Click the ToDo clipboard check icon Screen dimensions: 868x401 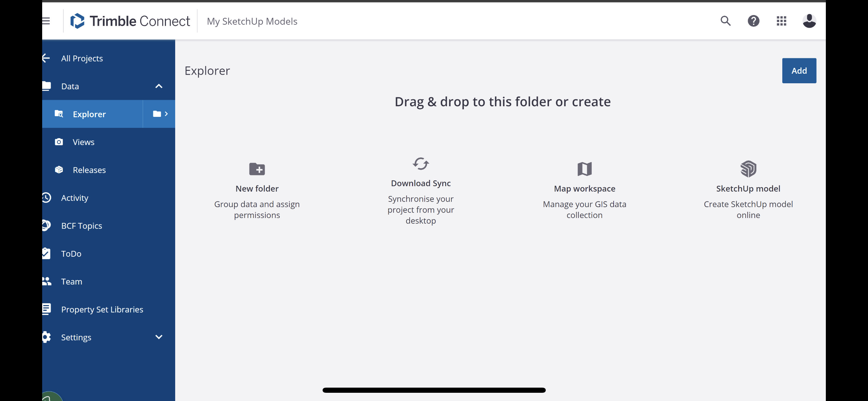pos(46,253)
